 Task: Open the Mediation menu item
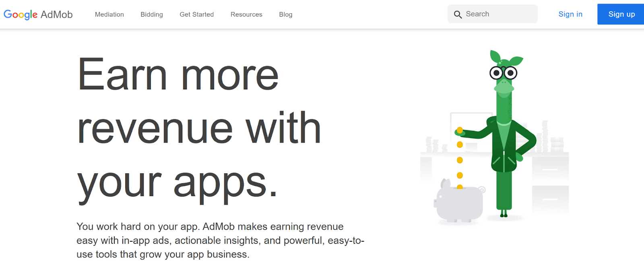tap(109, 14)
